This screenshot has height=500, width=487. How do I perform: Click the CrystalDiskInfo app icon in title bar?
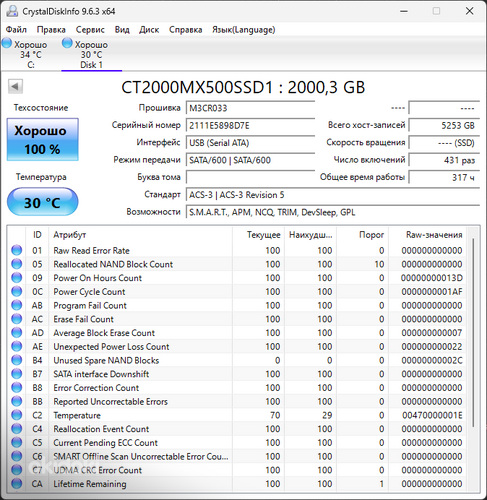point(12,11)
